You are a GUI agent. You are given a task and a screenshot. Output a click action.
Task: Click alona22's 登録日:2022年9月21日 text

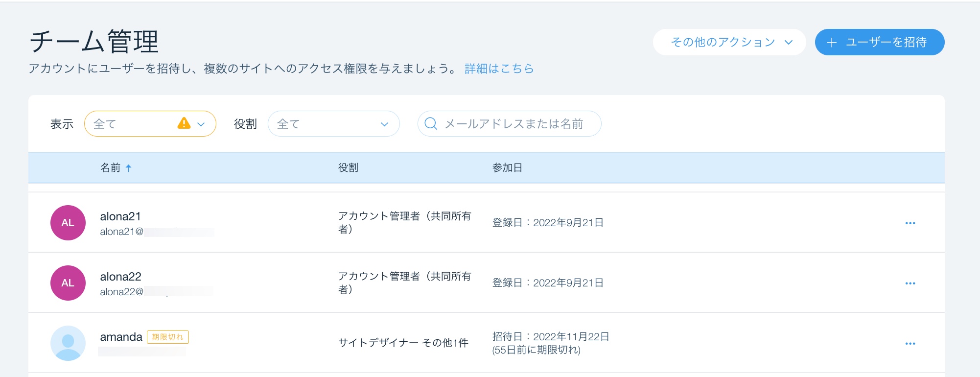point(548,283)
